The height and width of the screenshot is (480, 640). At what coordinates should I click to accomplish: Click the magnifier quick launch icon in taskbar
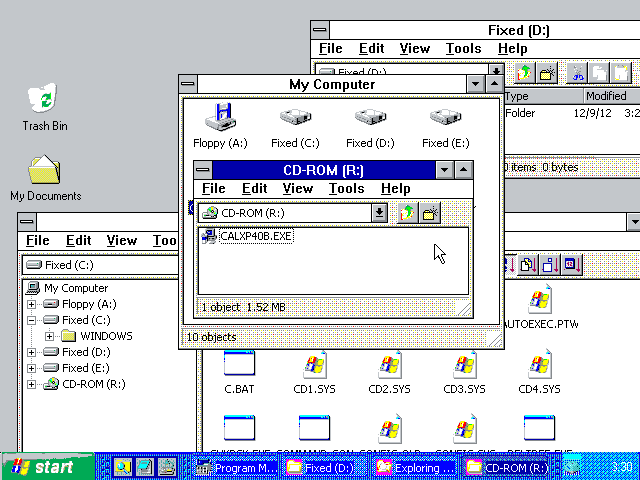tap(122, 467)
